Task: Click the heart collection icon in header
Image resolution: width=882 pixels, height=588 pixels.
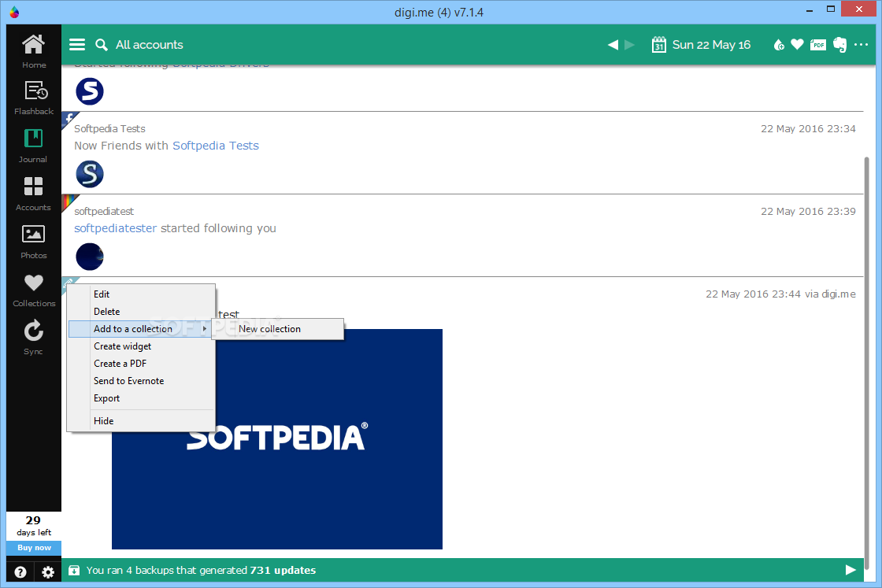Action: tap(797, 44)
